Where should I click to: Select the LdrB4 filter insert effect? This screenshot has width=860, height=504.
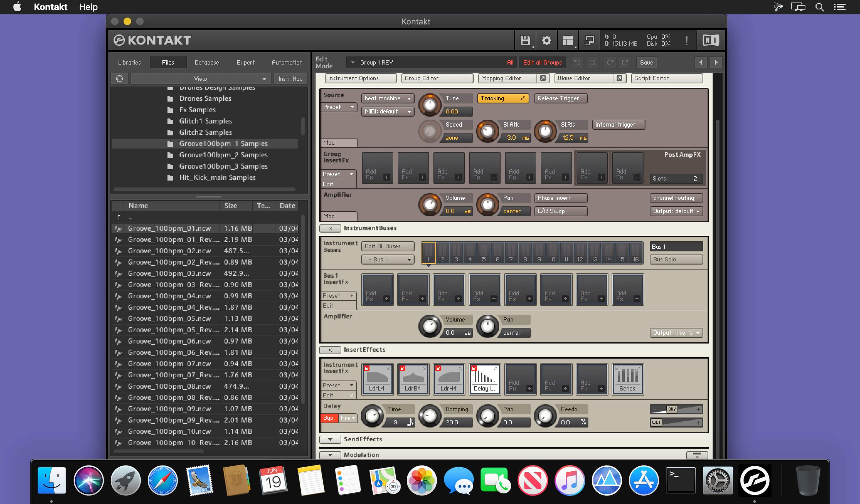tap(413, 379)
